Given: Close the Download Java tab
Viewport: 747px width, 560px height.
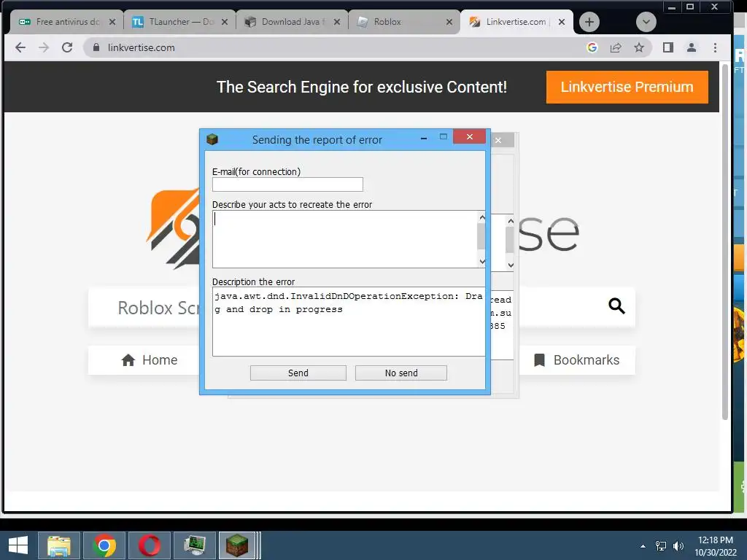Looking at the screenshot, I should [x=337, y=22].
